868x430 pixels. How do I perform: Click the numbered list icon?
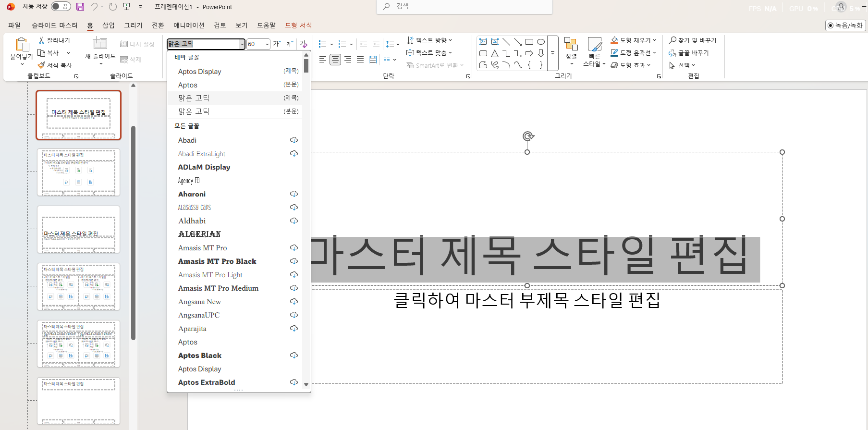click(x=342, y=44)
